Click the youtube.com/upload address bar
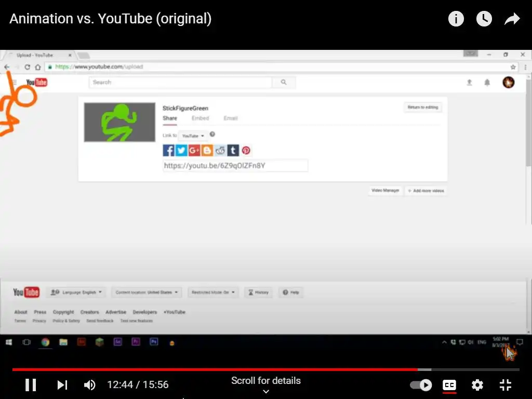This screenshot has width=532, height=399. (282, 67)
